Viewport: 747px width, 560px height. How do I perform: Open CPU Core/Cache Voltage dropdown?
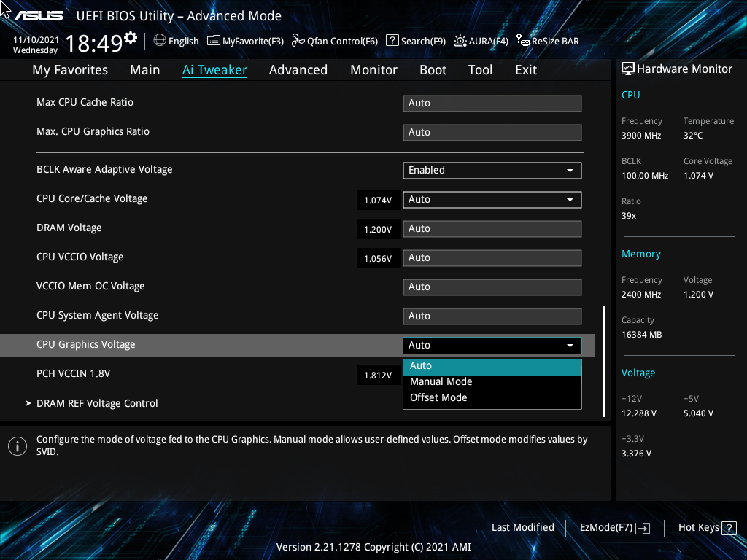coord(492,200)
